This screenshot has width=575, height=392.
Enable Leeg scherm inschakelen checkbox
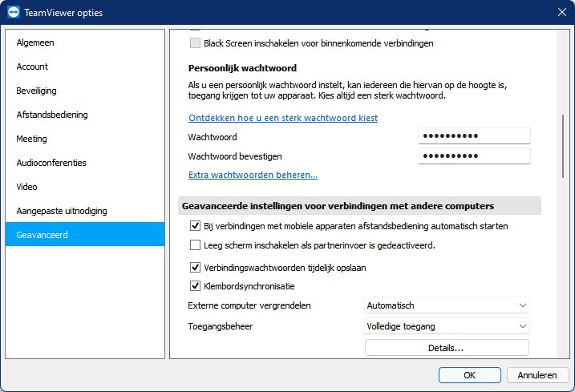196,245
